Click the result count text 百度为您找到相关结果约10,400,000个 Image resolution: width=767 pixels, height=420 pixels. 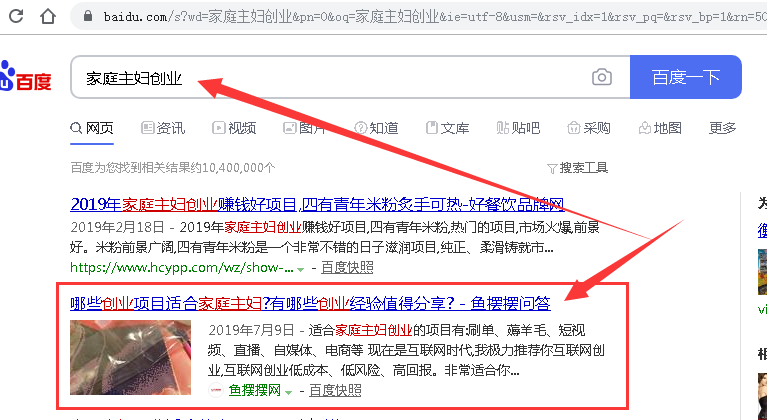click(x=173, y=168)
